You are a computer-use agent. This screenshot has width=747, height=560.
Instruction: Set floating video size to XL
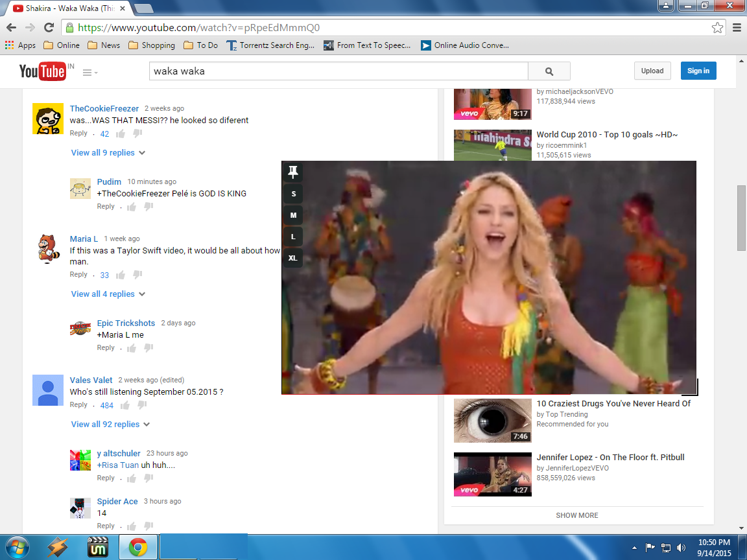tap(293, 258)
